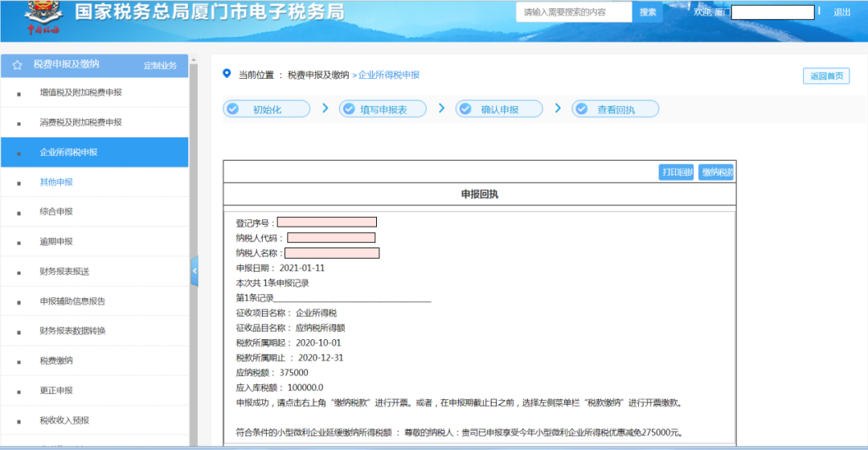Click the checkmark icon on 初始化 step
868x450 pixels.
click(x=233, y=109)
